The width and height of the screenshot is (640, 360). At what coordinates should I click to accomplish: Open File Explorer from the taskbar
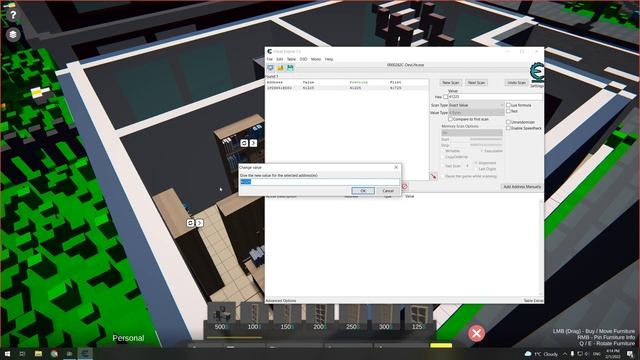38,353
